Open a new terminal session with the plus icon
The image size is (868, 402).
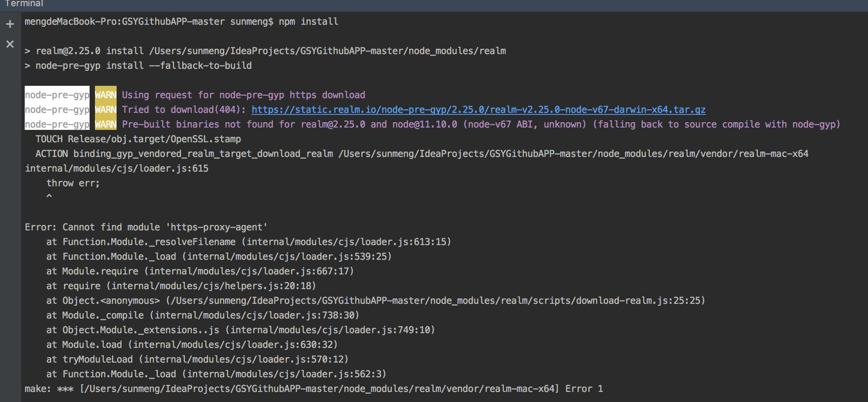10,24
